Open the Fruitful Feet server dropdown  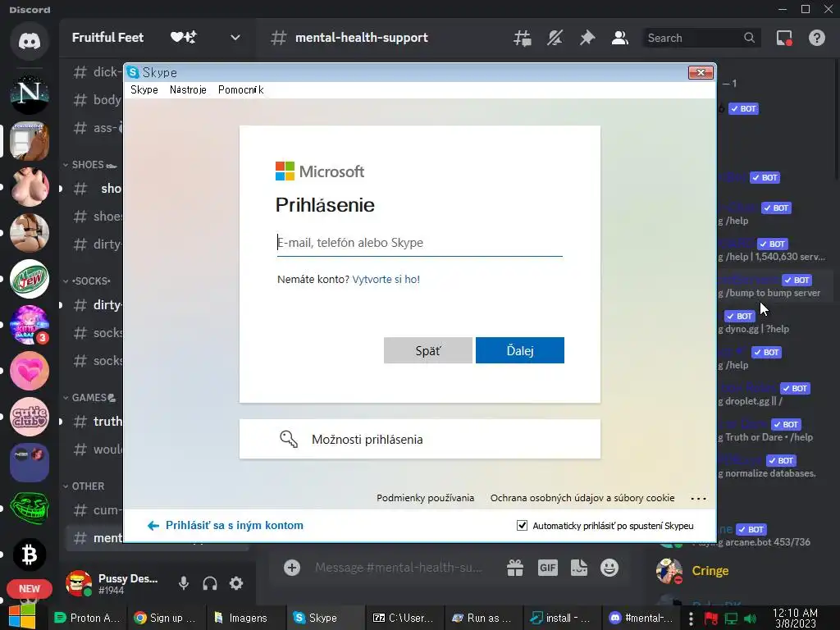tap(235, 38)
